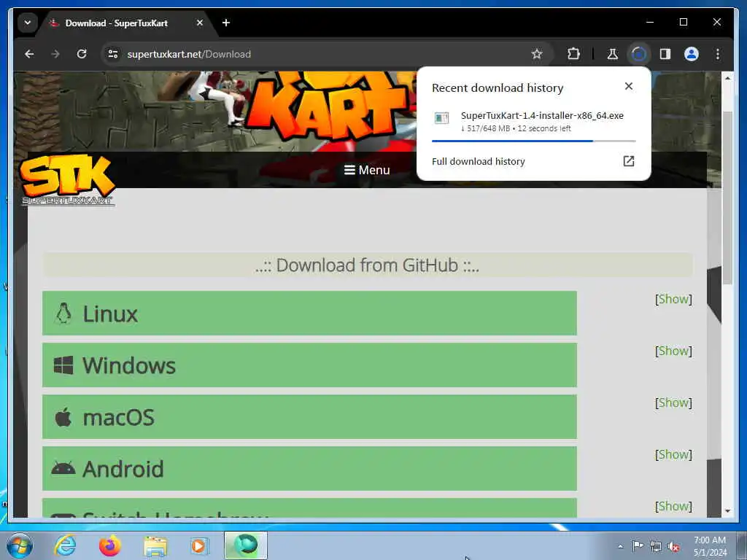Expand the Windows download section

coord(309,365)
